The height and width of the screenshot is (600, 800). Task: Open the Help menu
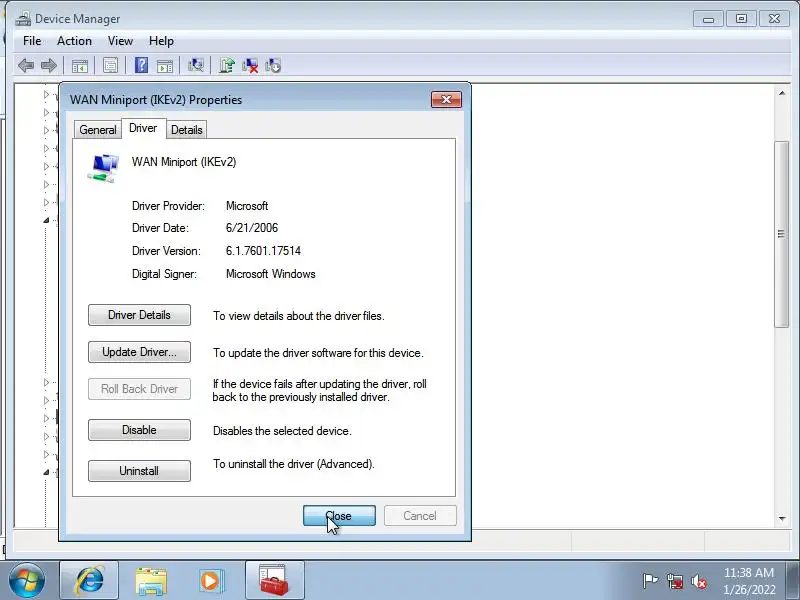pyautogui.click(x=161, y=41)
